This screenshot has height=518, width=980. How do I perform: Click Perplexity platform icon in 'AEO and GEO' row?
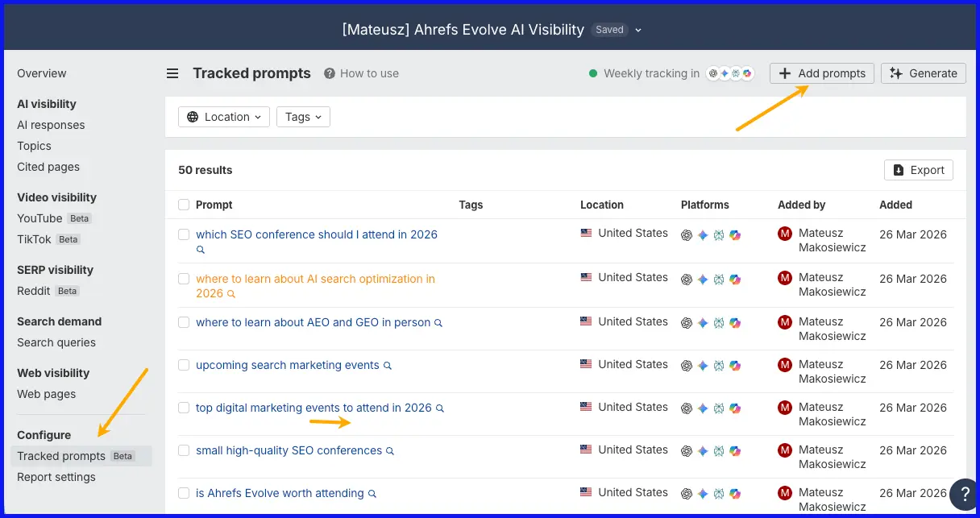click(719, 323)
